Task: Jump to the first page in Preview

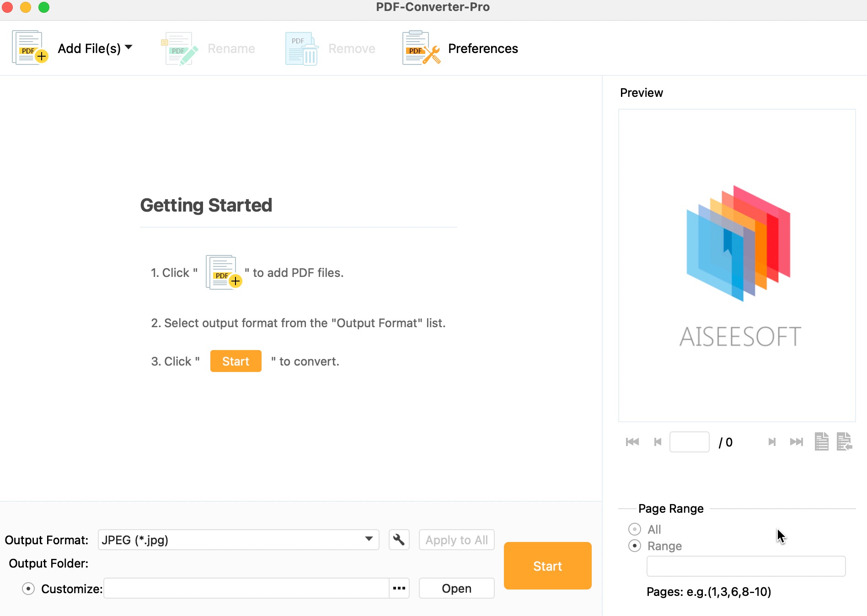Action: (x=632, y=442)
